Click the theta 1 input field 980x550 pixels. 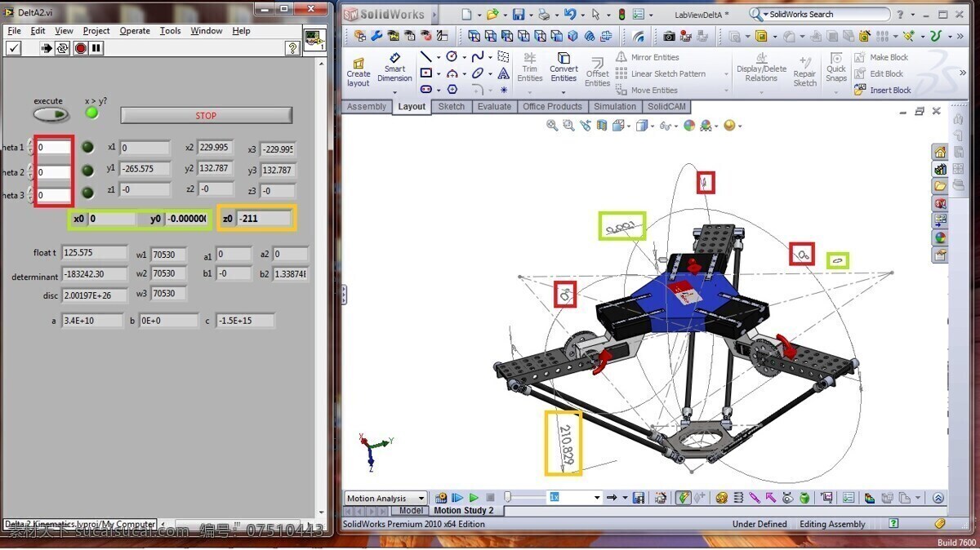[53, 148]
